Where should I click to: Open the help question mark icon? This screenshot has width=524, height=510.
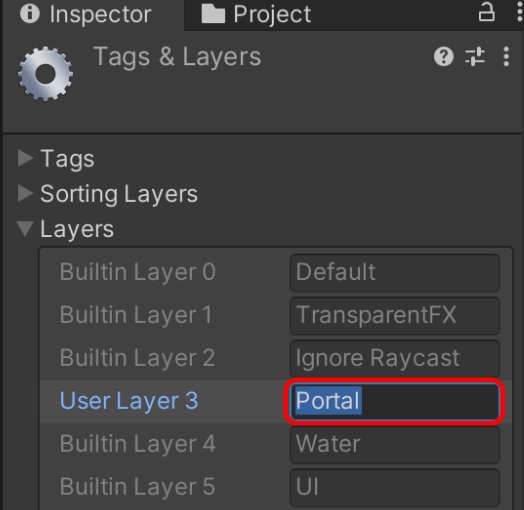[x=443, y=56]
